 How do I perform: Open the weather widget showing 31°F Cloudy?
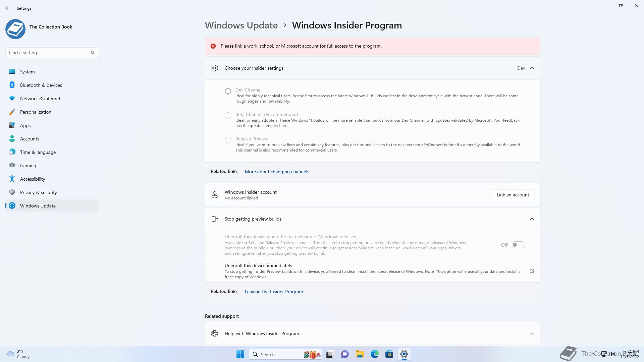coord(18,354)
